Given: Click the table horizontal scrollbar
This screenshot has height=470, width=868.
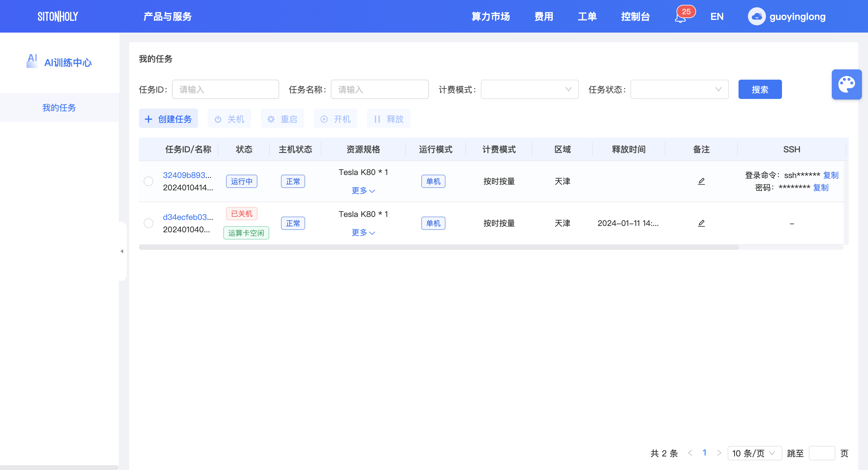Looking at the screenshot, I should point(439,247).
